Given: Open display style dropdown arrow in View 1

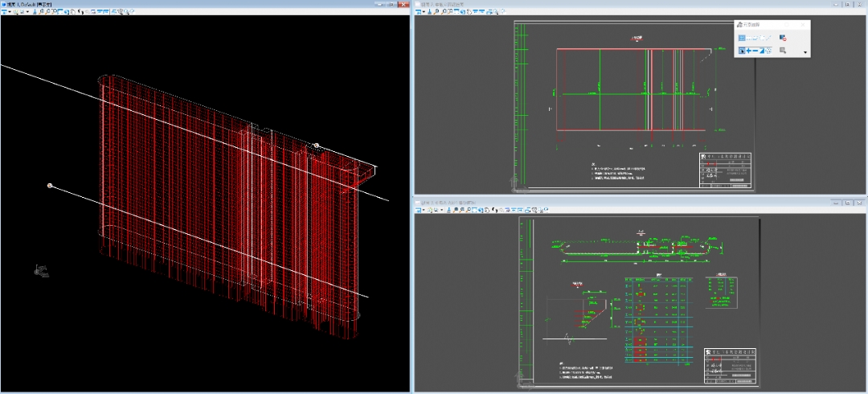Looking at the screenshot, I should point(29,13).
